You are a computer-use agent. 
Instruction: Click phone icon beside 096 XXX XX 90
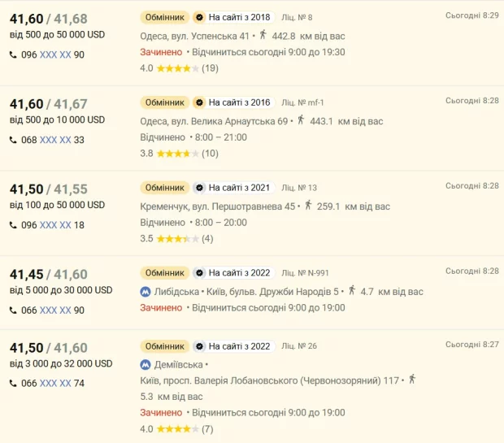[13, 55]
